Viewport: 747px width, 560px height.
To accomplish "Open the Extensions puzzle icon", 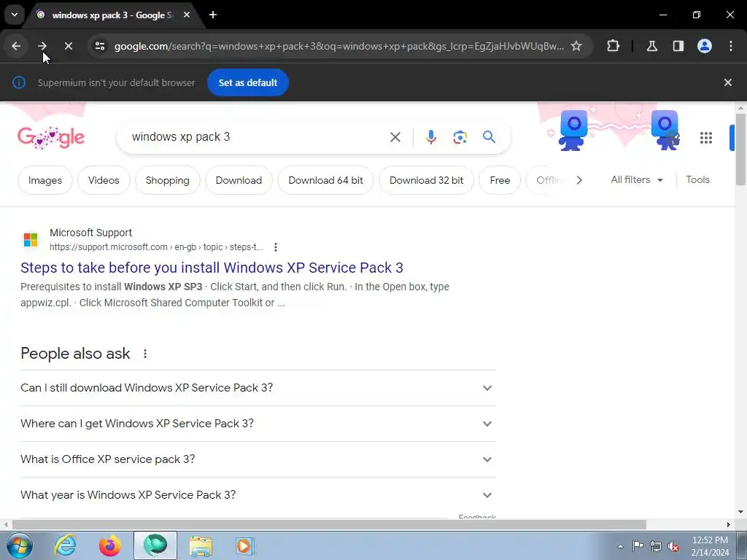I will [613, 46].
